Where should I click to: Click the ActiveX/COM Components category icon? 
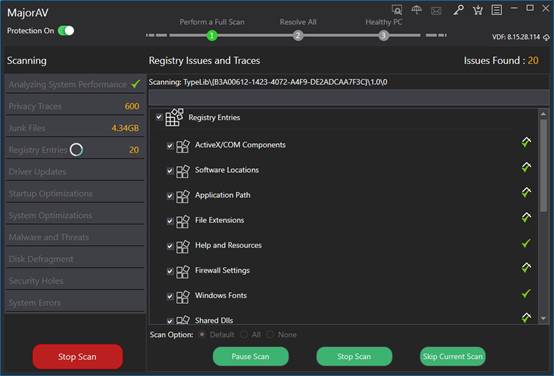[183, 146]
